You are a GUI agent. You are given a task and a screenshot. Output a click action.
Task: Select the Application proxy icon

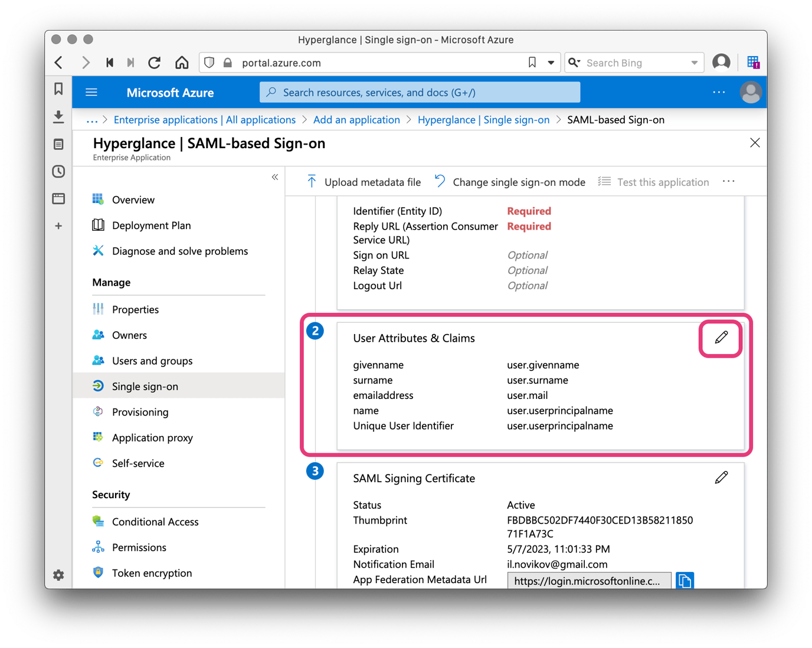(98, 437)
